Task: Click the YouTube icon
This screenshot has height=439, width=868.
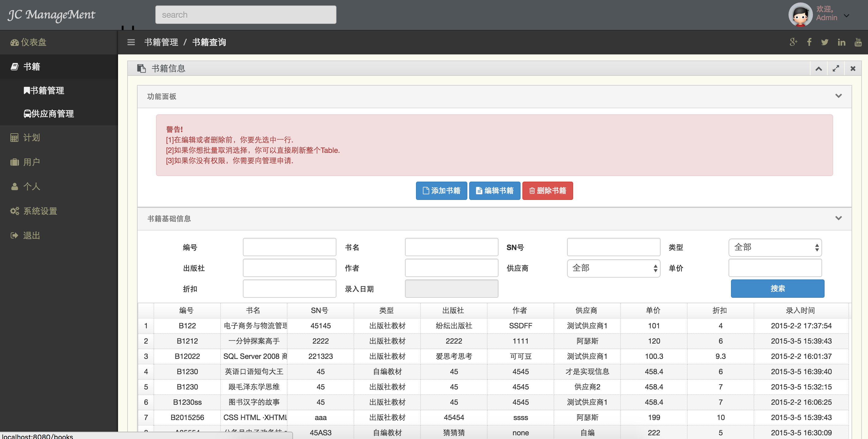Action: [x=858, y=42]
